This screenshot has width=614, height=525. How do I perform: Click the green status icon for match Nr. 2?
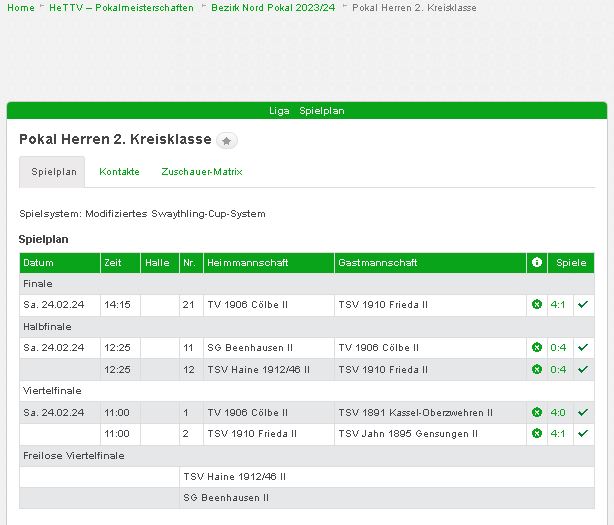537,434
